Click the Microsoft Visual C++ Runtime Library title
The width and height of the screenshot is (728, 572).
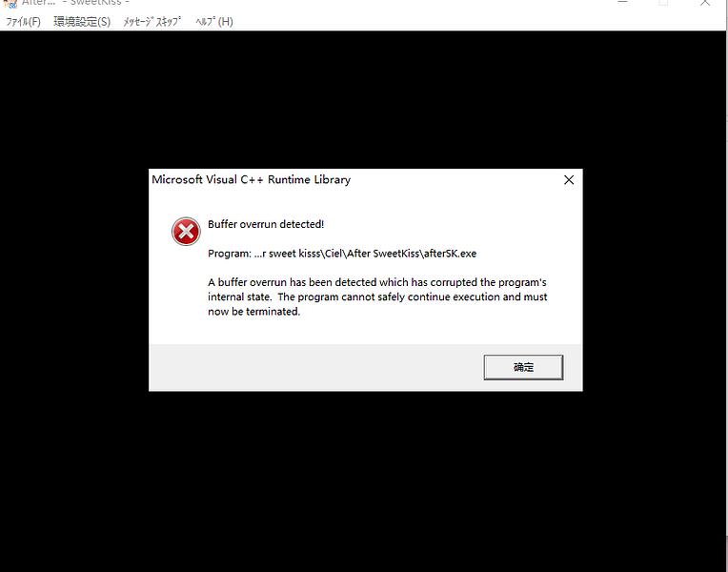pos(252,180)
